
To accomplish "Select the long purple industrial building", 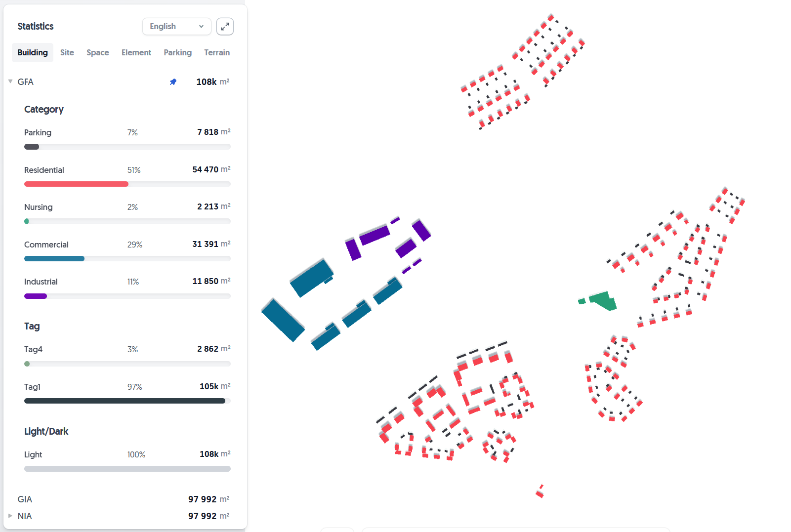I will coord(375,235).
